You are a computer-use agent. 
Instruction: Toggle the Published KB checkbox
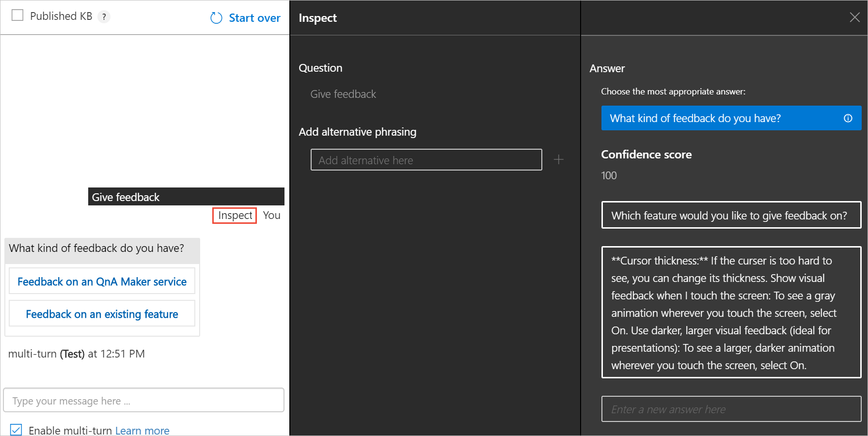[17, 16]
